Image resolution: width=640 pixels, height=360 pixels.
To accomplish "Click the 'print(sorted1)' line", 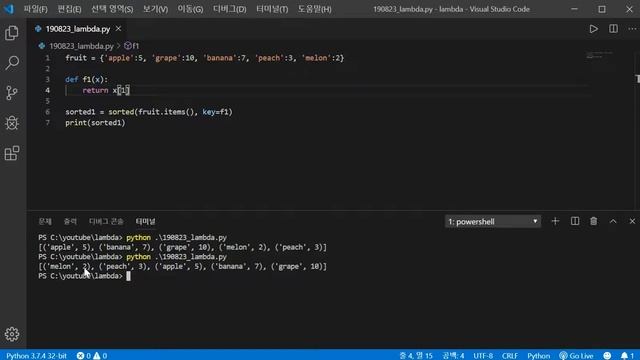I will pyautogui.click(x=95, y=122).
